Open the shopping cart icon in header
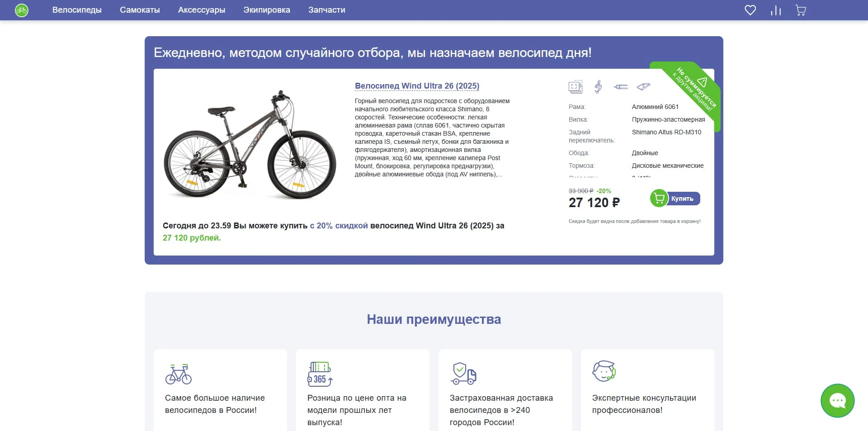This screenshot has height=431, width=868. (801, 10)
